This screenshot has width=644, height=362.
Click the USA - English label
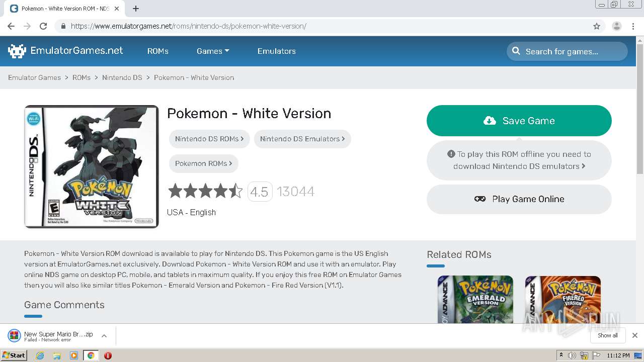[x=191, y=212]
